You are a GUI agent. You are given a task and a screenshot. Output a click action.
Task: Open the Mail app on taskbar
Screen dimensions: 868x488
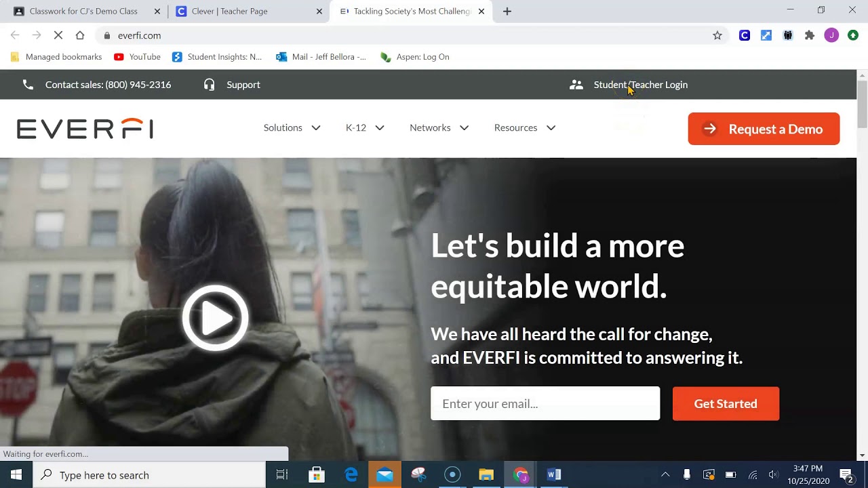[x=384, y=475]
